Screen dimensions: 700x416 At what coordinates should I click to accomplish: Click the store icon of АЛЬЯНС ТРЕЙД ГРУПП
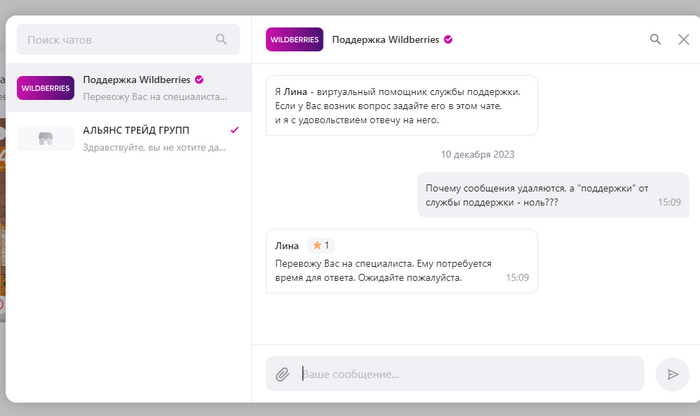(x=46, y=138)
